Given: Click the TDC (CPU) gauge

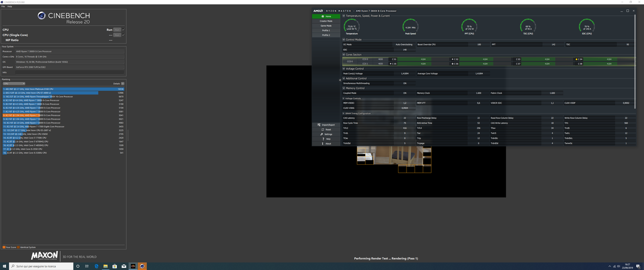Looking at the screenshot, I should [528, 26].
